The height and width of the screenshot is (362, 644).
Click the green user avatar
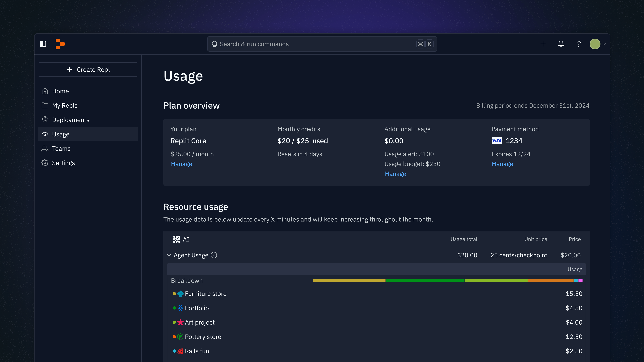[x=595, y=44]
